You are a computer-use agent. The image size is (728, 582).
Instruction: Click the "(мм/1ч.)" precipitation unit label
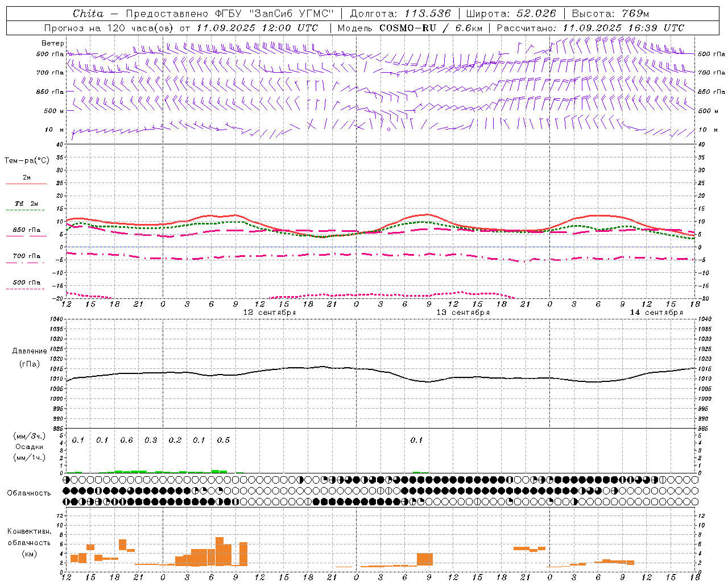click(29, 458)
